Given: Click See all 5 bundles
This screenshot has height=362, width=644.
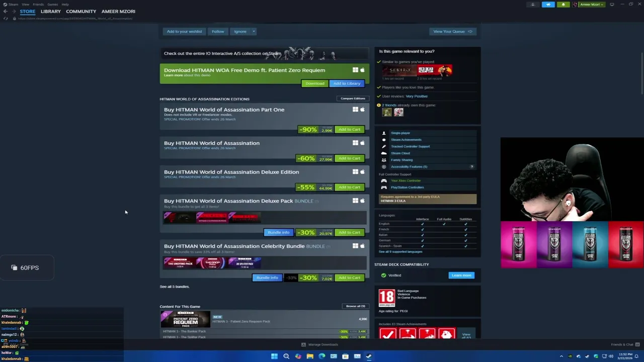Looking at the screenshot, I should click(x=174, y=287).
